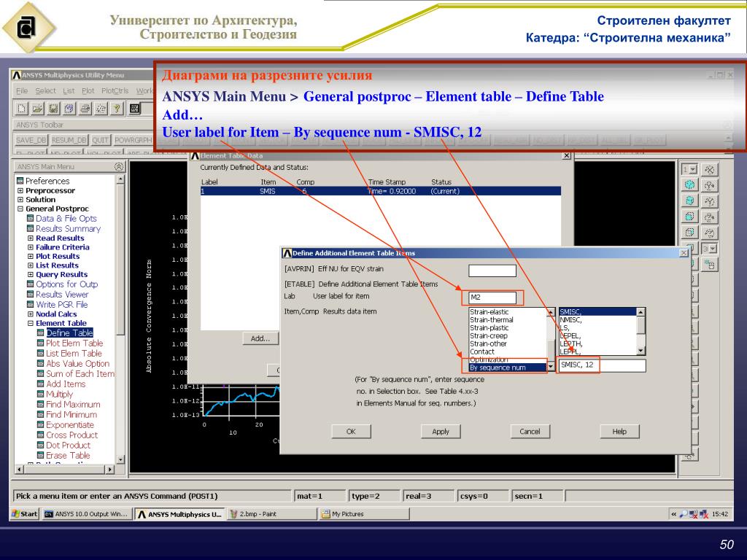The height and width of the screenshot is (560, 747).
Task: Click the icon beneath the rate 3 dropdown
Action: coord(709,264)
